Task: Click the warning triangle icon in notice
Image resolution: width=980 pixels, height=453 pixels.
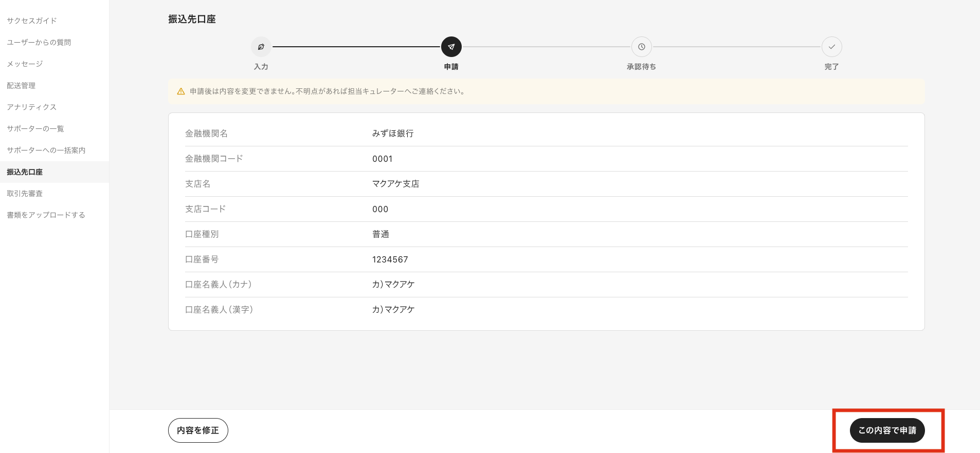Action: [x=181, y=91]
